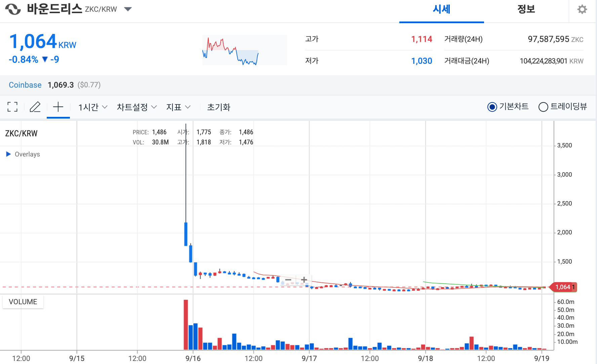Select the drawing pencil tool
Image resolution: width=597 pixels, height=364 pixels.
click(x=35, y=107)
